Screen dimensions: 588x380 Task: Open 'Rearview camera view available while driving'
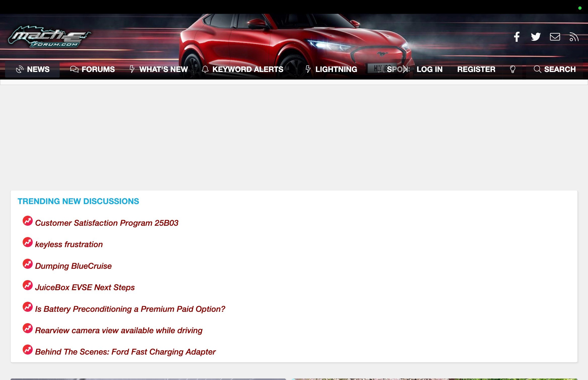pyautogui.click(x=119, y=330)
